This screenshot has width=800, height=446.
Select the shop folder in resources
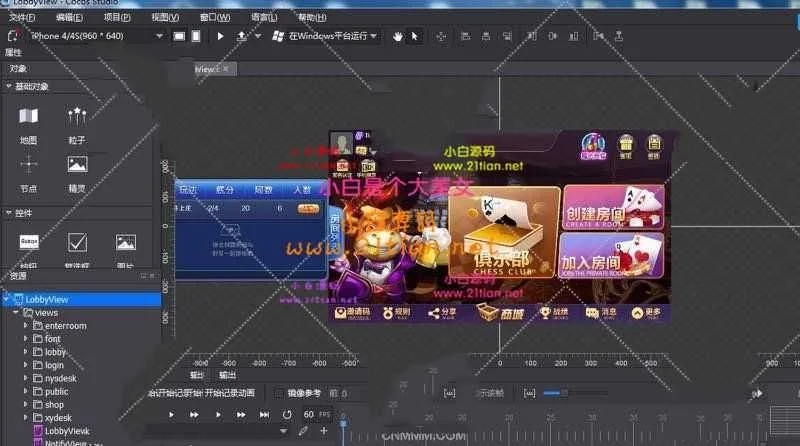click(54, 404)
